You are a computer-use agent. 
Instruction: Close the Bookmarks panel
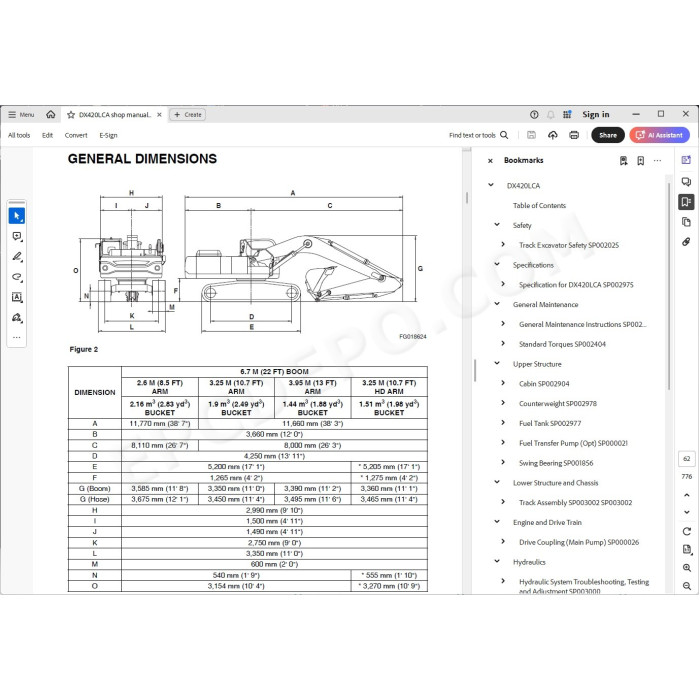click(x=490, y=161)
